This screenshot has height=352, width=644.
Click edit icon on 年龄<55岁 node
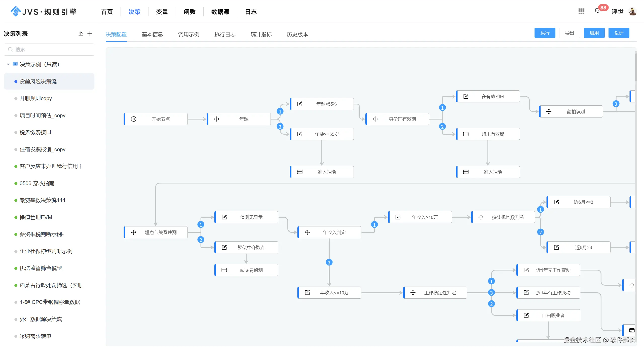300,104
